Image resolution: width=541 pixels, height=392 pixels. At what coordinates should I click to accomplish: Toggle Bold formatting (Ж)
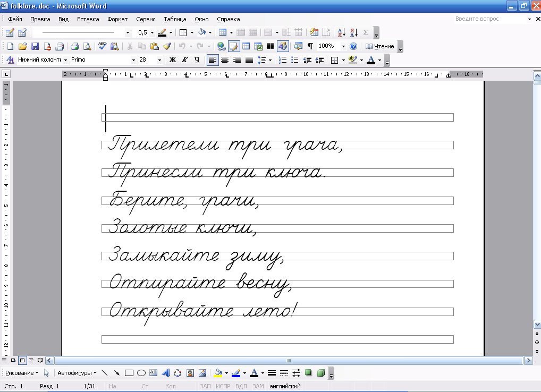click(173, 60)
